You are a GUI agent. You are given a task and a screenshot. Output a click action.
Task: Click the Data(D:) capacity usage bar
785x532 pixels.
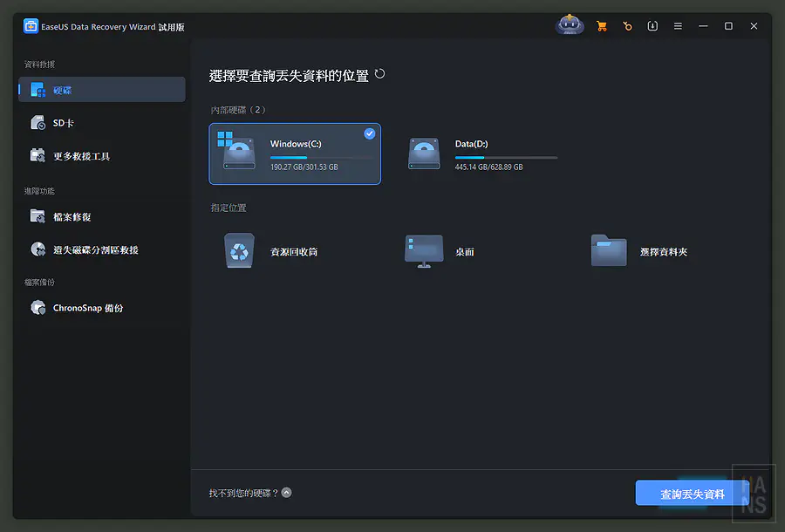(x=506, y=157)
